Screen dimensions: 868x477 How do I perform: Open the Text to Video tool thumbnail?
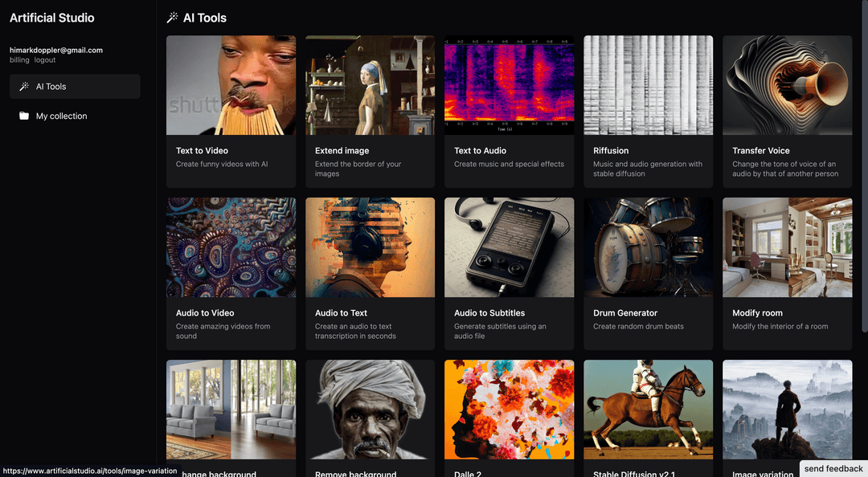(x=231, y=85)
